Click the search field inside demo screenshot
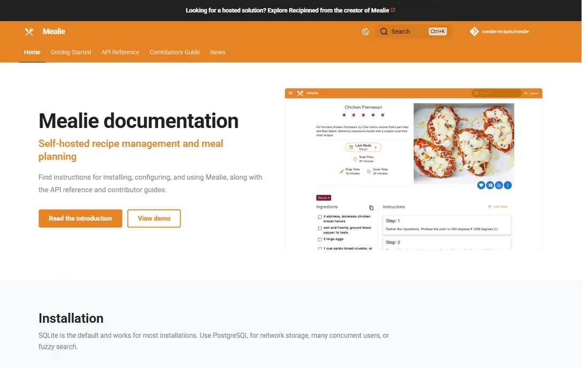588x368 pixels. pyautogui.click(x=497, y=93)
